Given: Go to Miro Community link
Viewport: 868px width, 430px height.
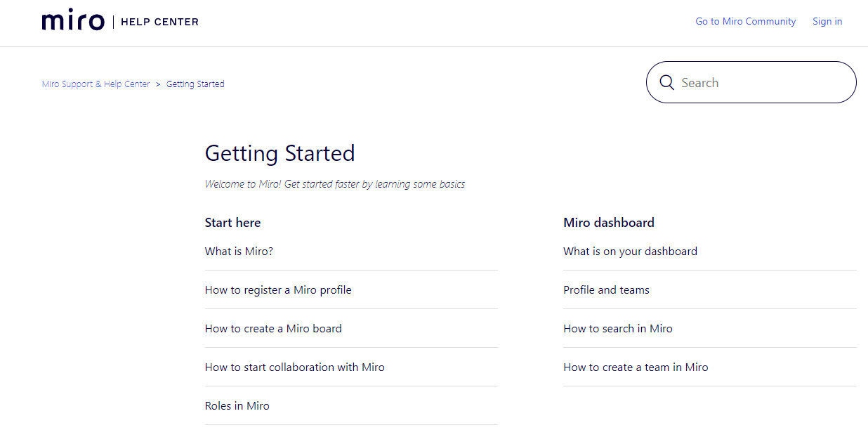Looking at the screenshot, I should tap(746, 22).
